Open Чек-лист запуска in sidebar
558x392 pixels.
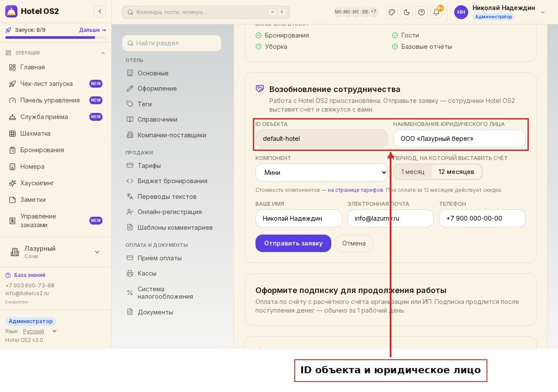55,84
